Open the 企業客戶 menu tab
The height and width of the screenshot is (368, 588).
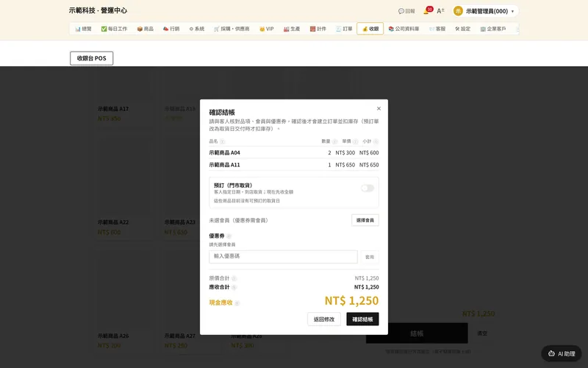click(493, 29)
